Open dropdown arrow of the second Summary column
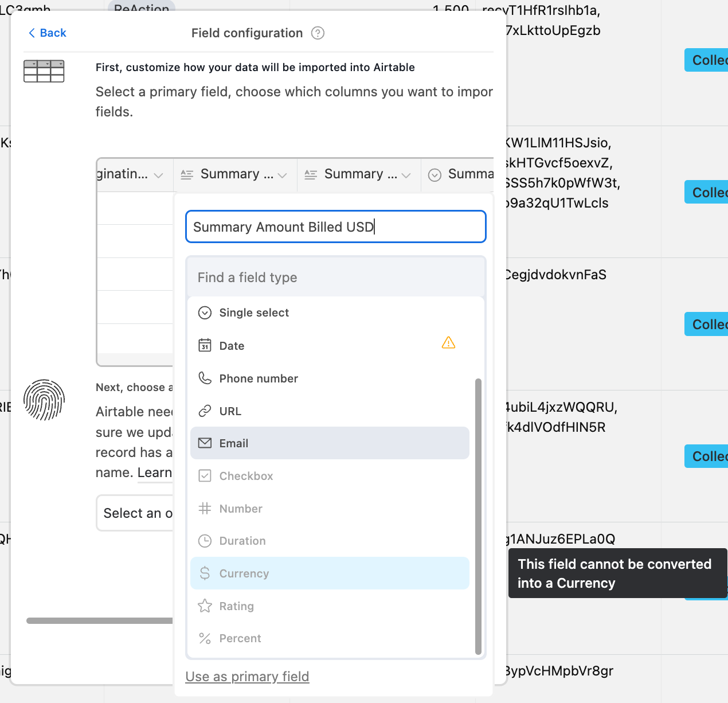 tap(406, 175)
